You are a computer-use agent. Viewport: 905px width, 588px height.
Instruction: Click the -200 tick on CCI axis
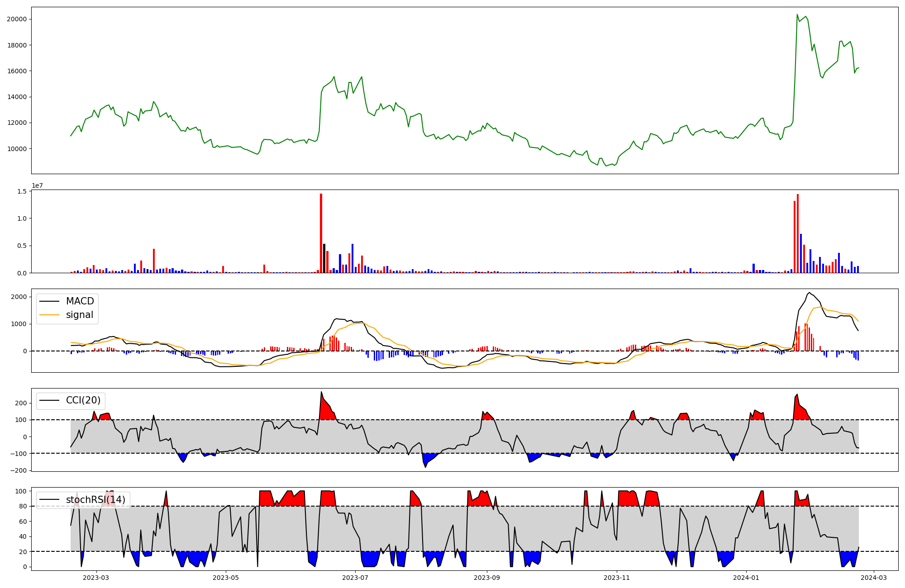(19, 470)
